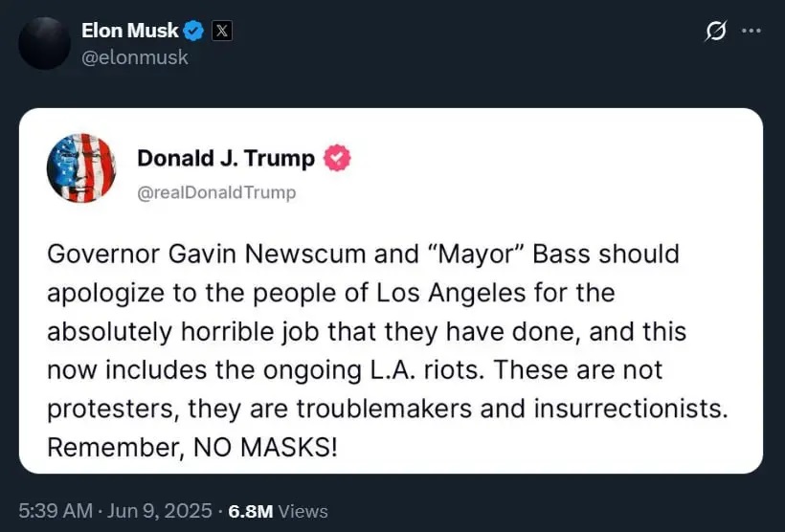The height and width of the screenshot is (532, 785).
Task: Open Trump's flag-painted profile avatar
Action: (81, 168)
